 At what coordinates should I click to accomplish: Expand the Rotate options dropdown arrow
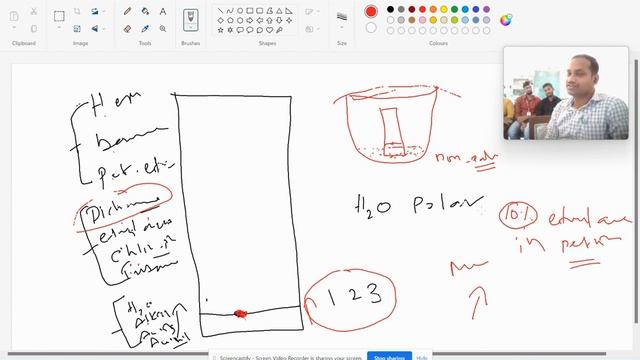tap(104, 11)
